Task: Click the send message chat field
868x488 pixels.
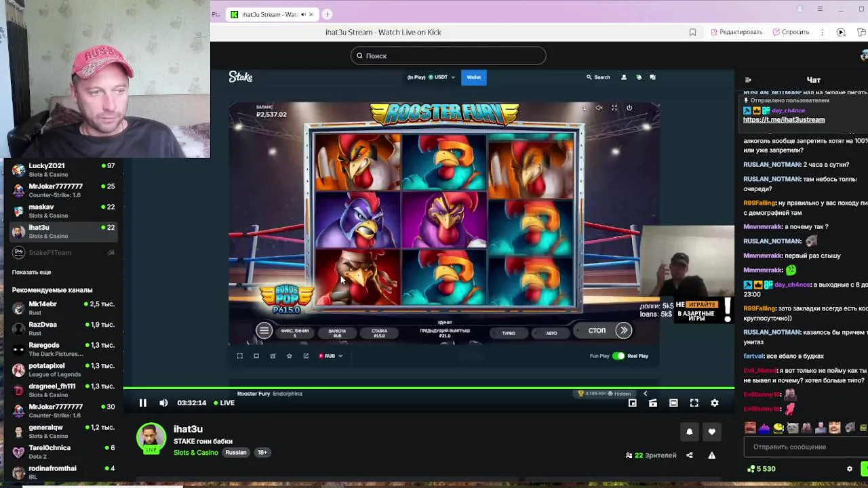Action: [806, 447]
